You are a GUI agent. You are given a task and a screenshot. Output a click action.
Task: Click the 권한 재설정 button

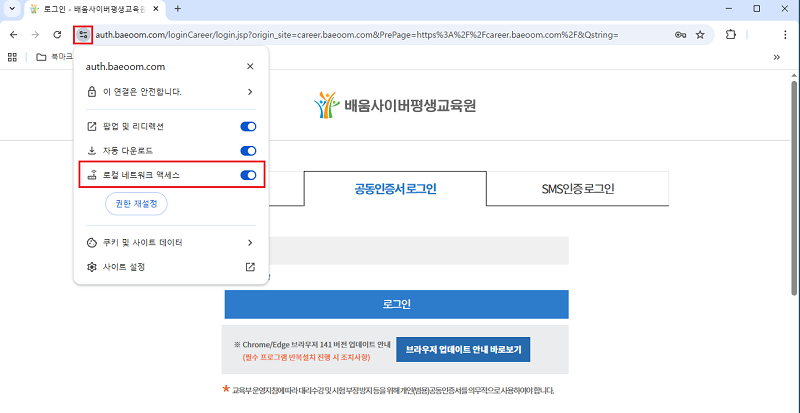137,204
